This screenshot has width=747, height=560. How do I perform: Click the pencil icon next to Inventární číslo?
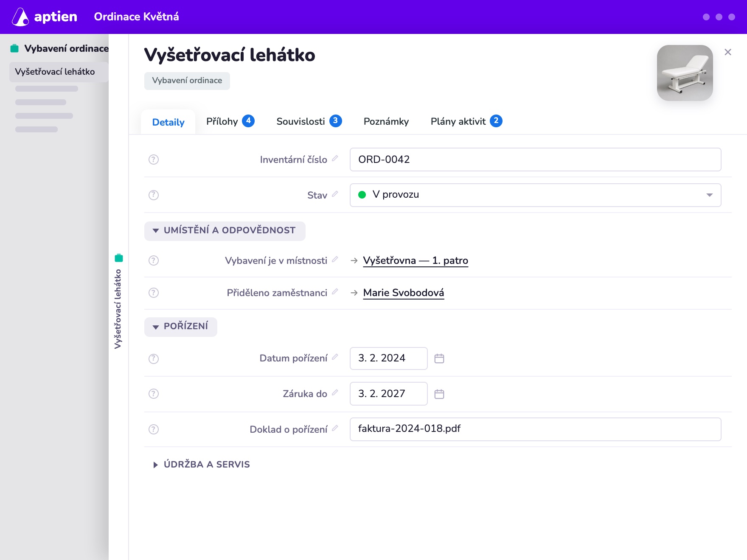click(335, 158)
